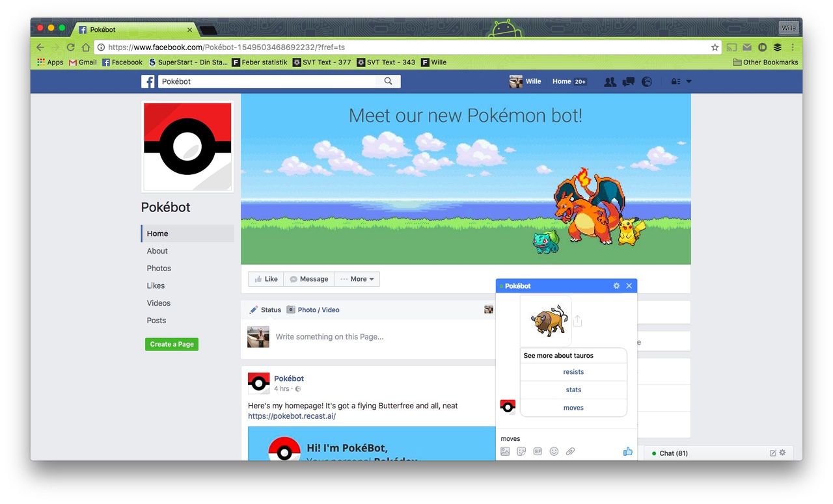Click the browser home button
833x504 pixels.
(85, 47)
